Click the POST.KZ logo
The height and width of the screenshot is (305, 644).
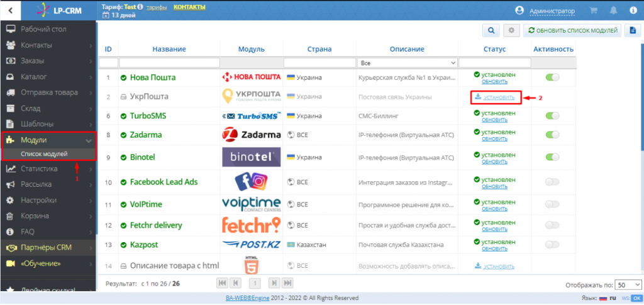tap(252, 245)
